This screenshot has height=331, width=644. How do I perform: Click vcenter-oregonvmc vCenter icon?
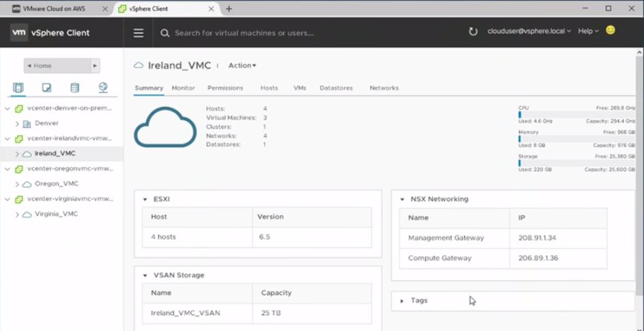coord(18,169)
